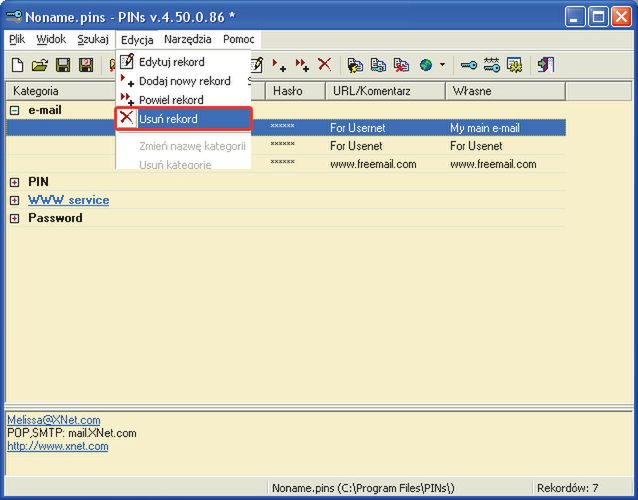This screenshot has width=638, height=500.
Task: Click hidden password in My main e-mail row
Action: point(282,127)
